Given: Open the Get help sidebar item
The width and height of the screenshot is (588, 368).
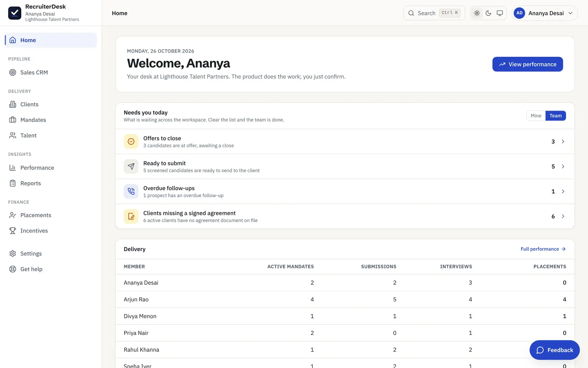Looking at the screenshot, I should coord(51,269).
